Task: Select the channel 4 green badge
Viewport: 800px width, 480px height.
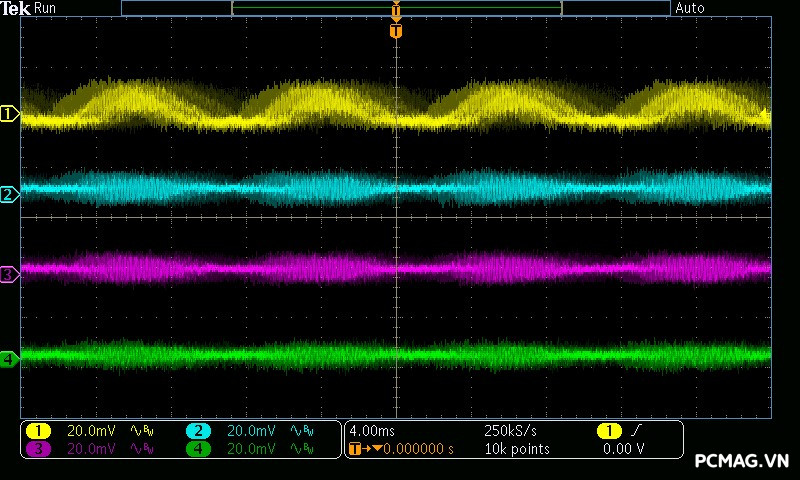Action: coord(198,449)
